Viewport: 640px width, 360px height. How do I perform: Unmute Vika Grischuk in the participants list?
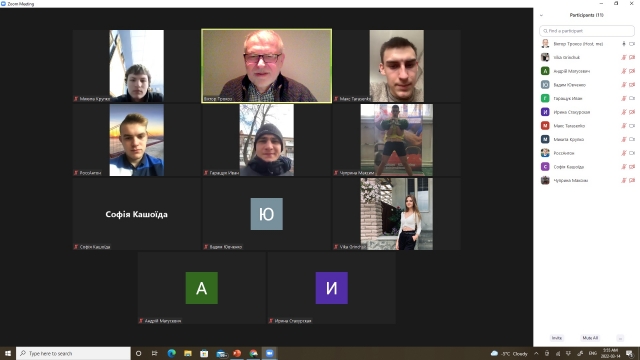click(x=624, y=58)
